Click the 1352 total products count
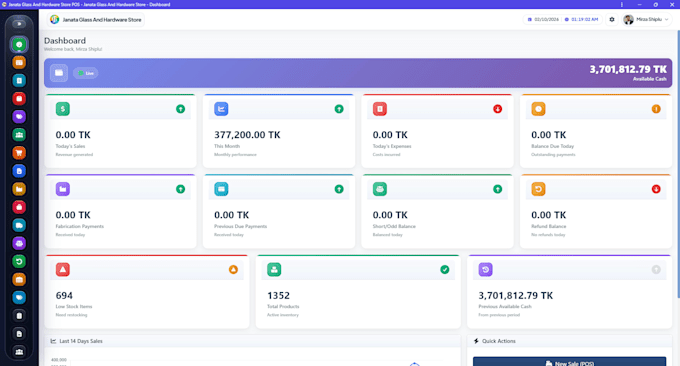Image resolution: width=680 pixels, height=366 pixels. point(278,296)
